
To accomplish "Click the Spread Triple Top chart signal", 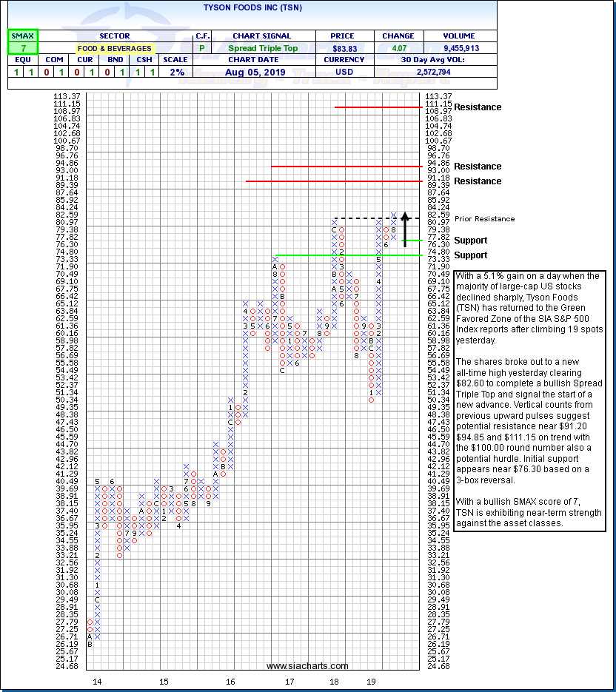I will pyautogui.click(x=261, y=48).
